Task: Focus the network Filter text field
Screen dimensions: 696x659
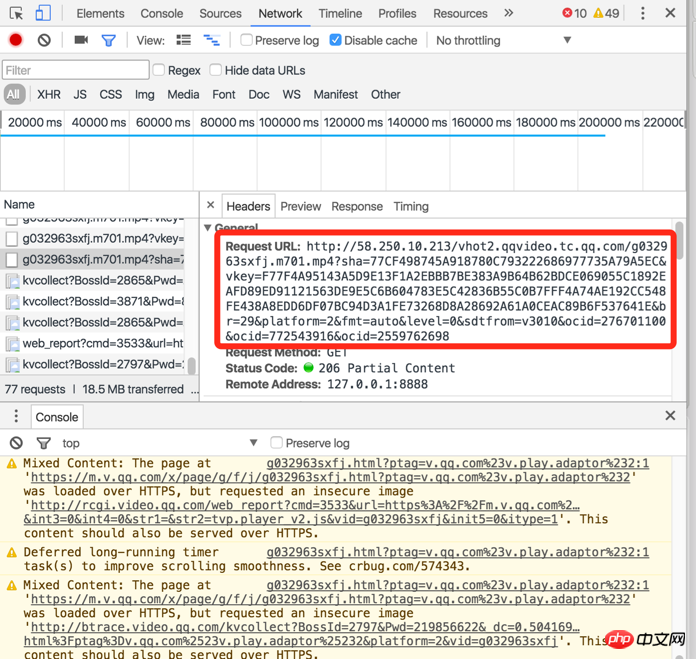Action: coord(76,70)
